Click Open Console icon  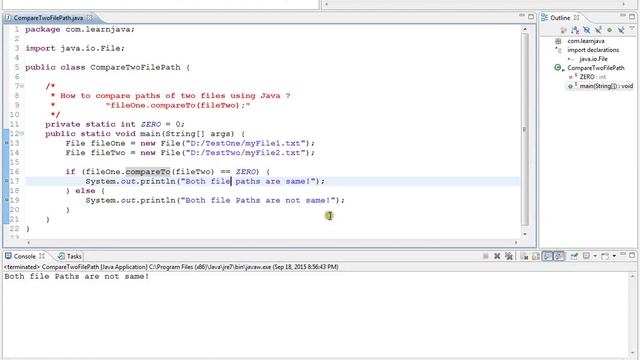click(x=605, y=256)
